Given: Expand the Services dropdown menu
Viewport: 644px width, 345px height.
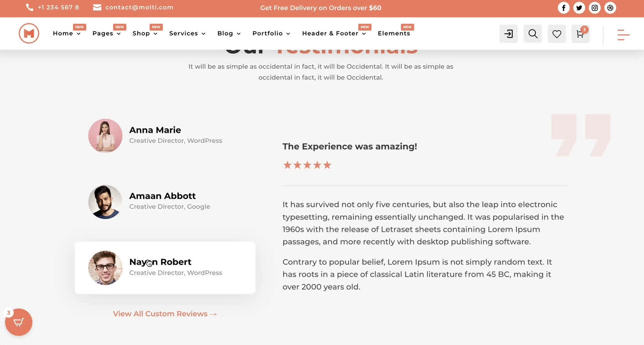Looking at the screenshot, I should [187, 33].
